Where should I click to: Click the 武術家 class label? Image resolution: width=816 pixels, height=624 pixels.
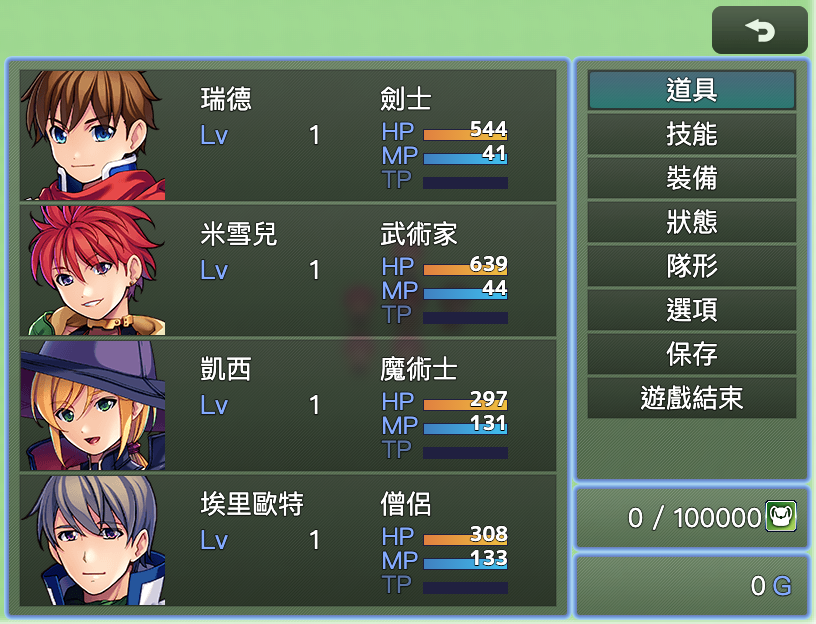(418, 234)
